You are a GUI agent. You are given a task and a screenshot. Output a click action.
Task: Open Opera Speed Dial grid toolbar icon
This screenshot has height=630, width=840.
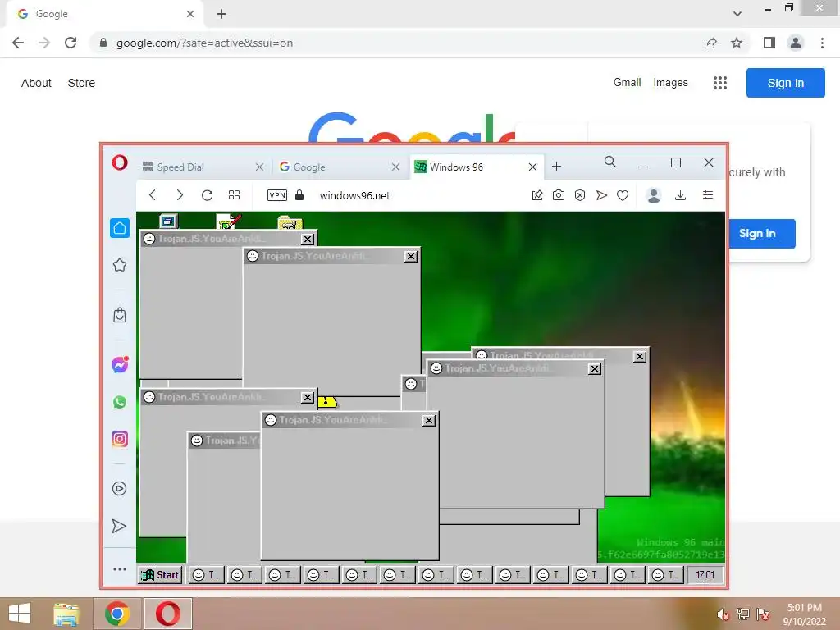click(234, 195)
